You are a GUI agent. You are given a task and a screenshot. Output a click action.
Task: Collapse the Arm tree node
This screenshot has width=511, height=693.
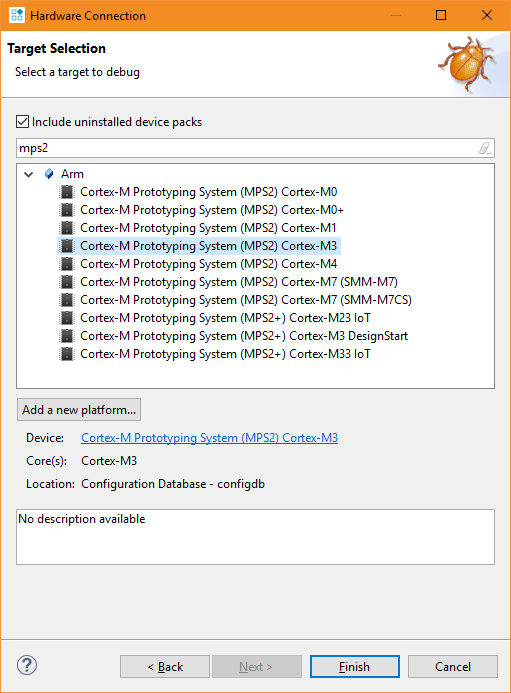point(29,174)
